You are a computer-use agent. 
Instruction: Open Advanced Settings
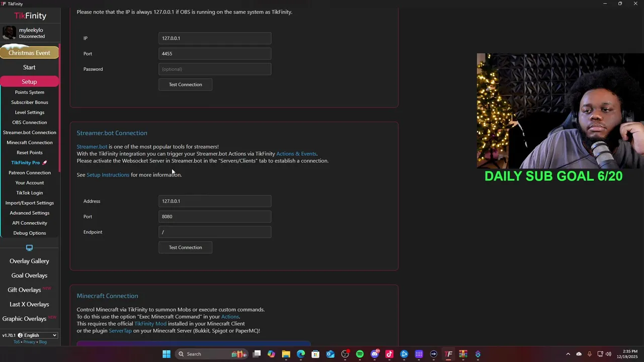29,213
